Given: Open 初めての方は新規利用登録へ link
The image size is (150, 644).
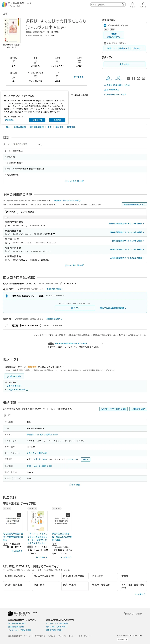Looking at the screenshot, I should (x=113, y=308).
